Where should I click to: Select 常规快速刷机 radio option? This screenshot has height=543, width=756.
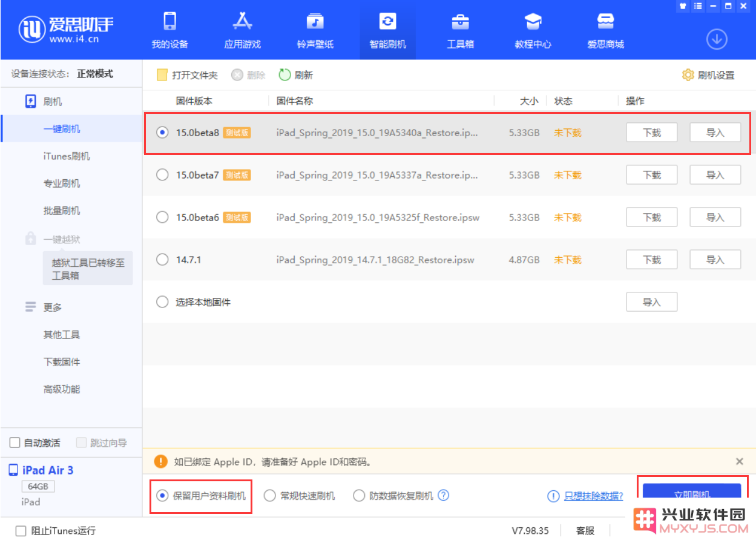click(x=270, y=496)
